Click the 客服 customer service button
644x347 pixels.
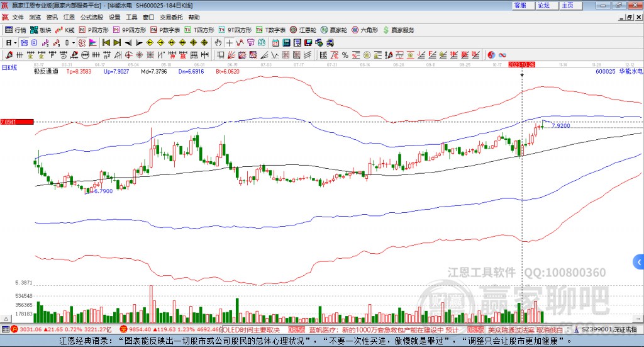click(x=523, y=5)
